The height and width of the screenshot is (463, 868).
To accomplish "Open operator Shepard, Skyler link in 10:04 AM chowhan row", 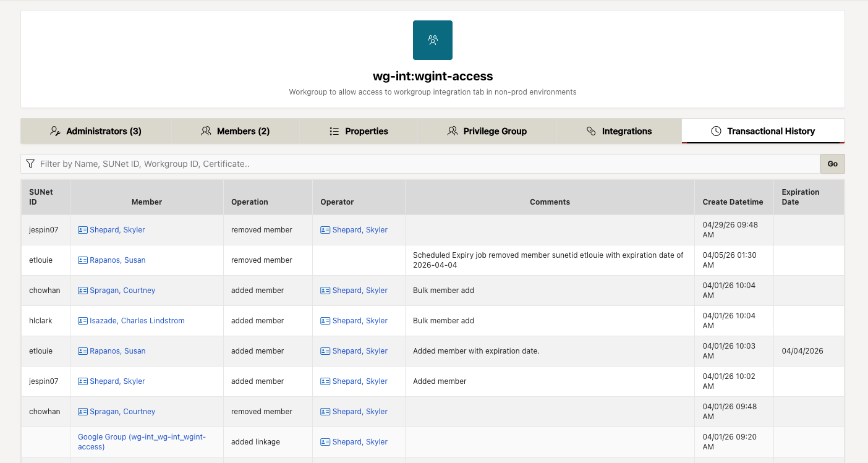I will (x=360, y=291).
